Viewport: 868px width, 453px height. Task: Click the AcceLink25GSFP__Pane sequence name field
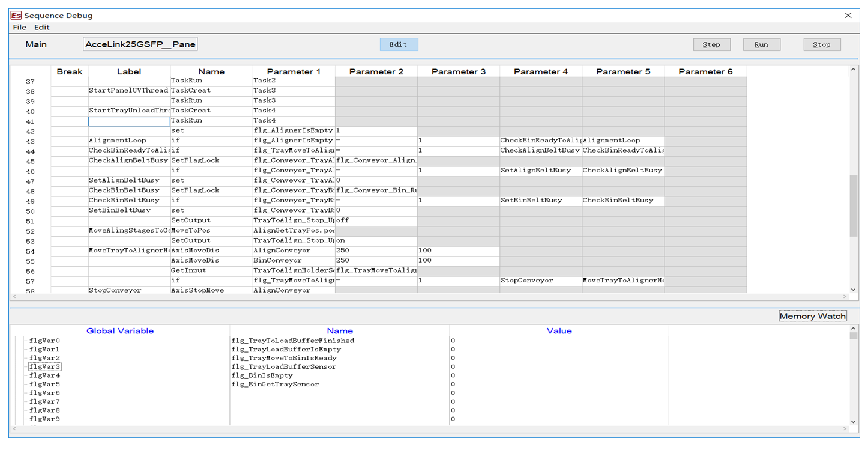tap(140, 44)
